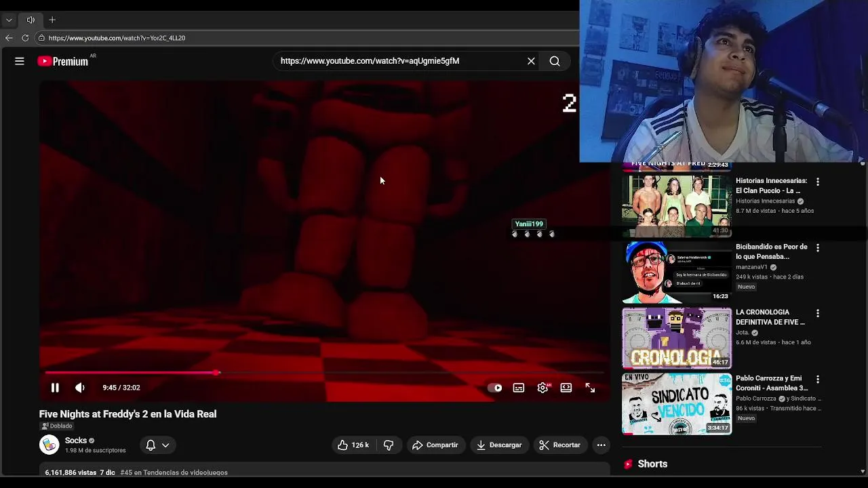Like the video with 126 k likes

(x=353, y=445)
